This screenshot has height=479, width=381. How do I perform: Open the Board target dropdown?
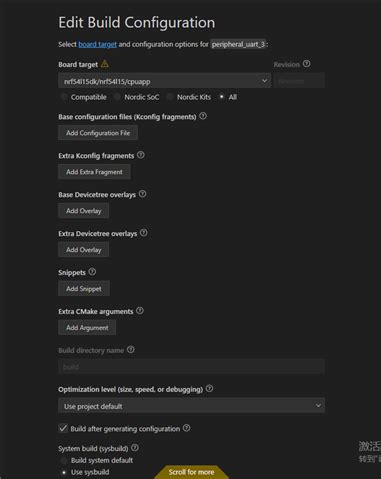165,81
